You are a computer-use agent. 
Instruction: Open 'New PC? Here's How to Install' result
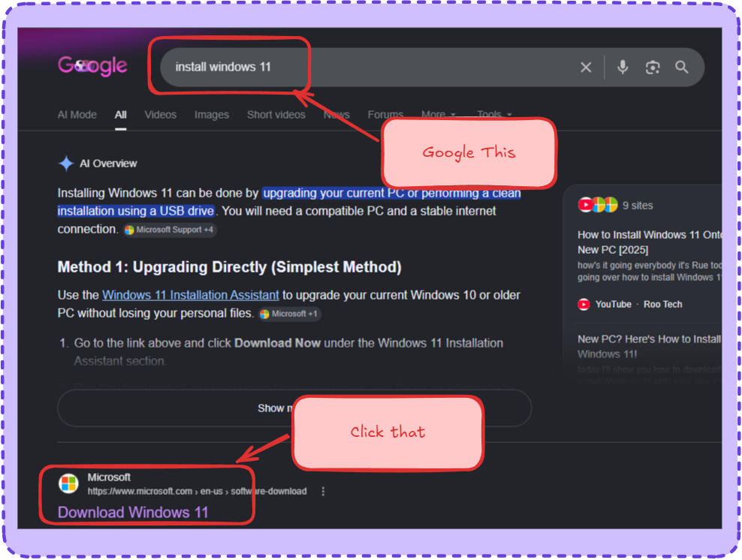[649, 346]
